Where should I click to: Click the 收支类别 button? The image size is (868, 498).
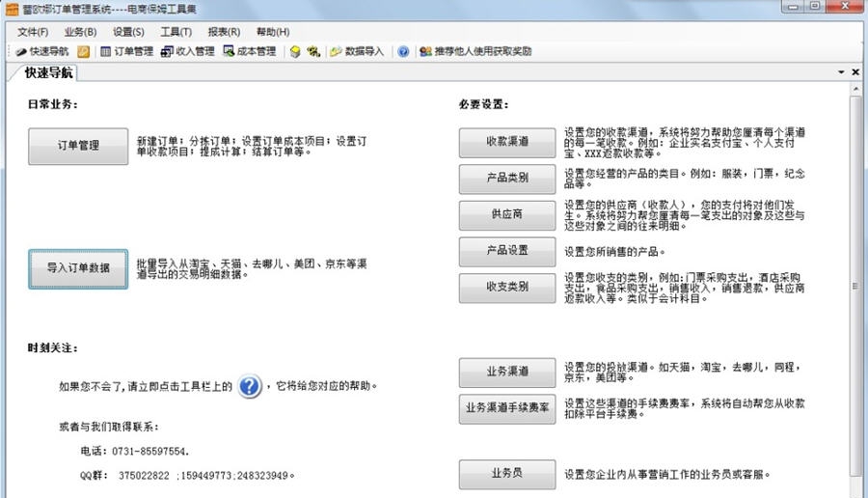[x=507, y=288]
